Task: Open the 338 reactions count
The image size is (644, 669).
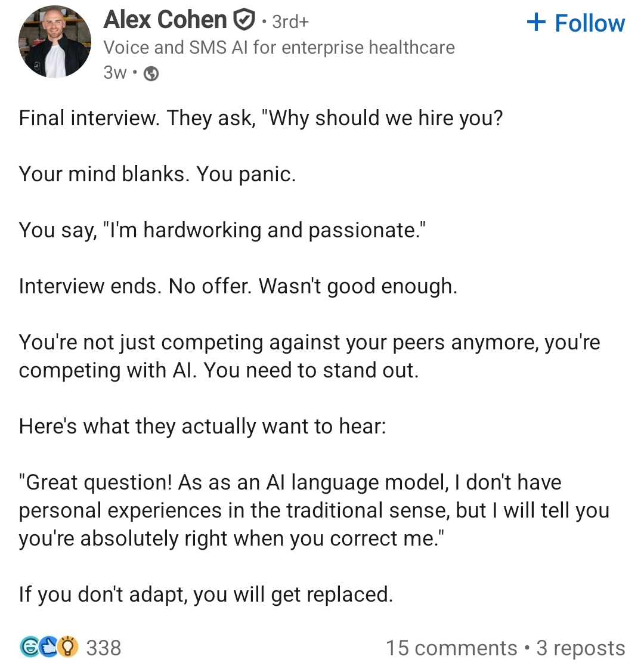Action: coord(104,648)
